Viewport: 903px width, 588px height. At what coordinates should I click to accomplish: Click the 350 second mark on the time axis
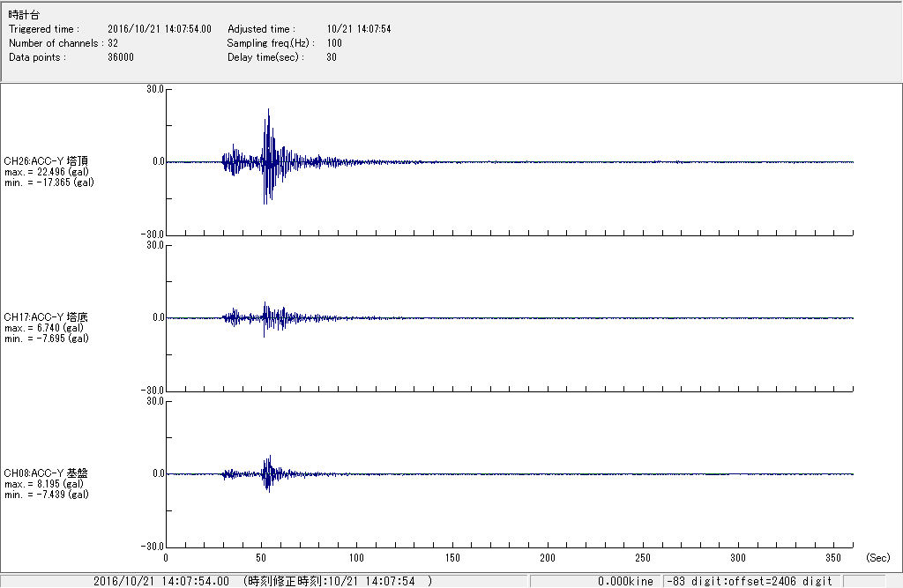tap(834, 558)
